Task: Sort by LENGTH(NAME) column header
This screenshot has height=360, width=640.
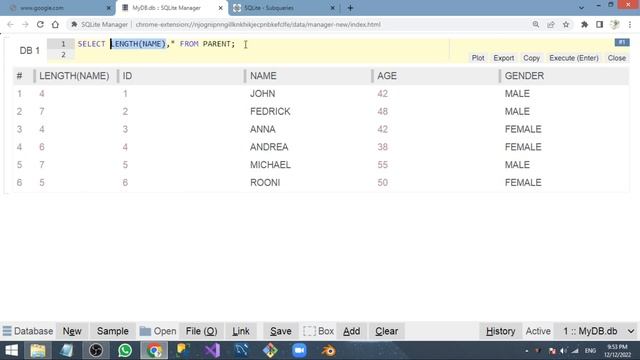Action: [x=74, y=76]
